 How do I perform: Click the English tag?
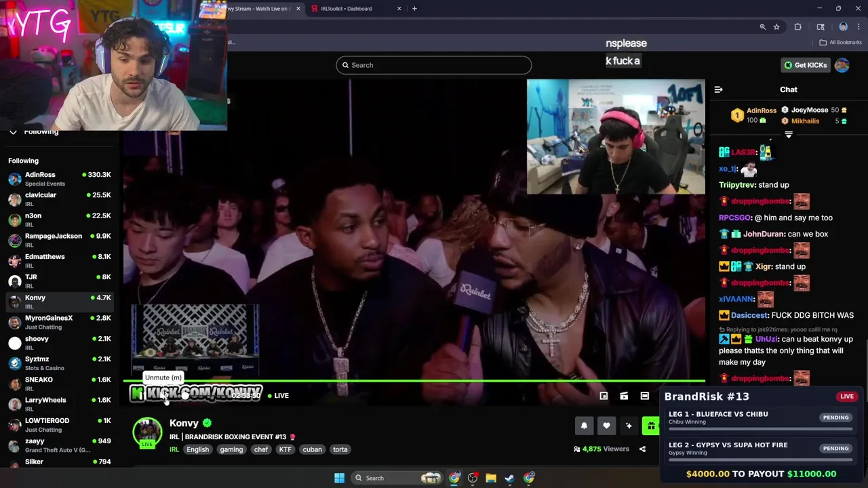[x=197, y=449]
